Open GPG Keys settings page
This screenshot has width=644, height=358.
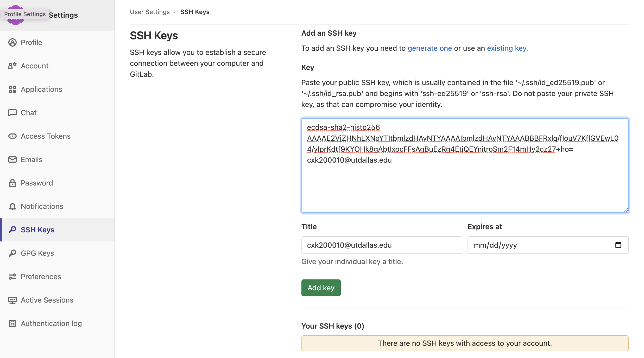[x=37, y=253]
